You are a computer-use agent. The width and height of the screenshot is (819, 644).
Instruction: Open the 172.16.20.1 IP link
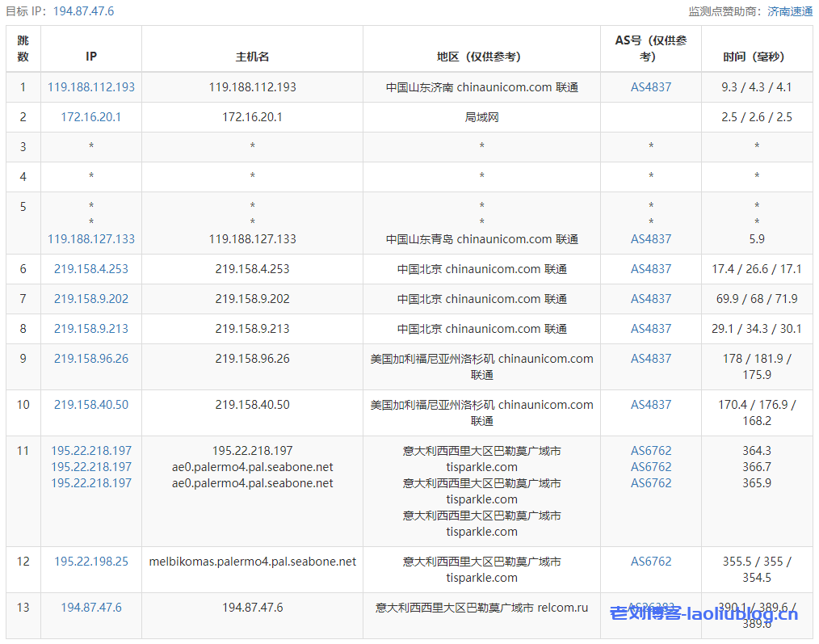[91, 117]
